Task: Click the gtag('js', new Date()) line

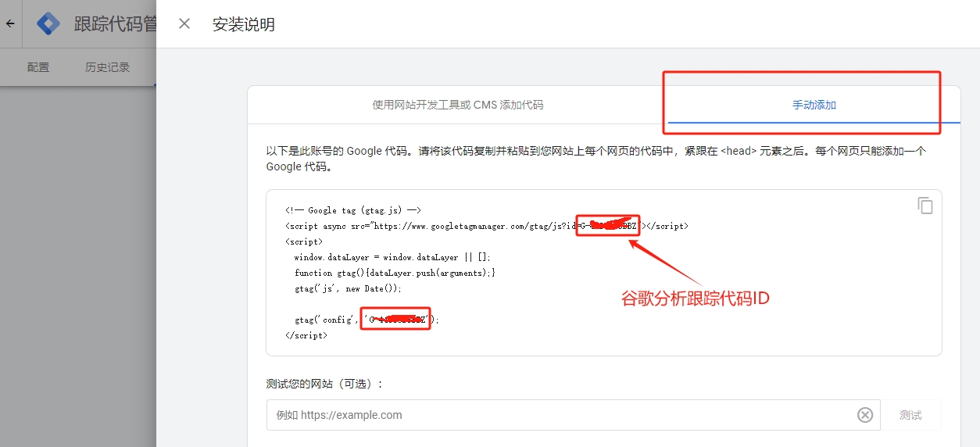Action: tap(348, 288)
